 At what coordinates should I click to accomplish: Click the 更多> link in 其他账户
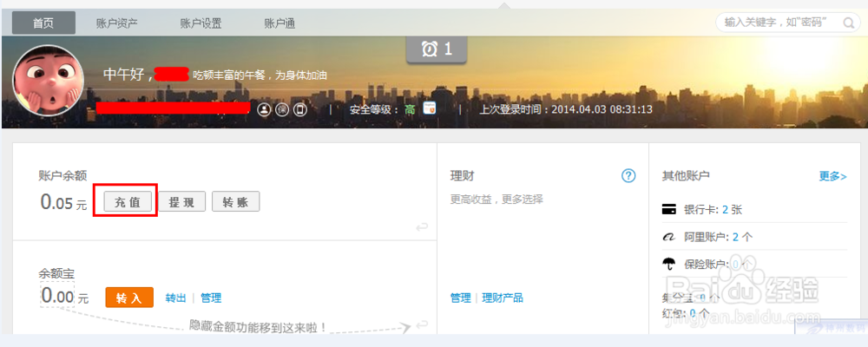[832, 177]
